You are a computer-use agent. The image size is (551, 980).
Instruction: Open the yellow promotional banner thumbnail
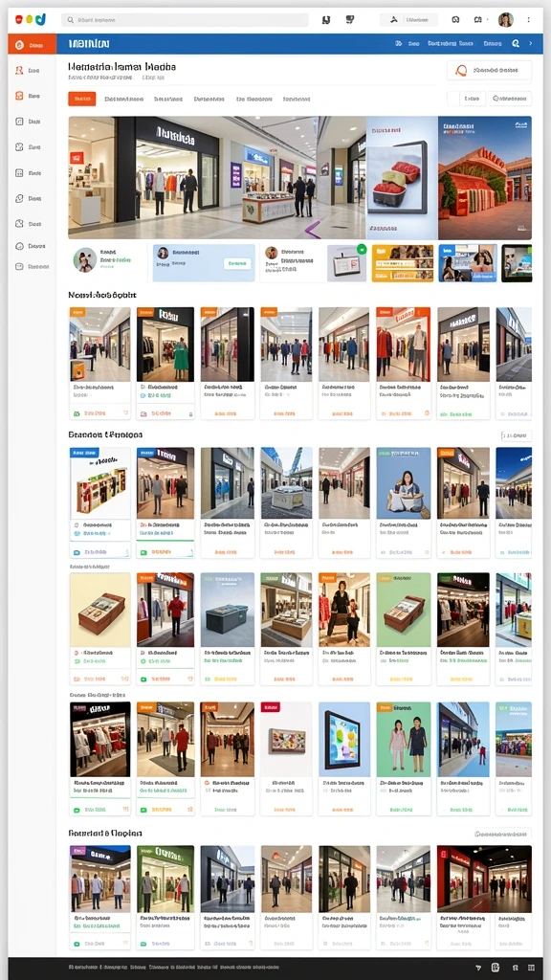(x=403, y=263)
